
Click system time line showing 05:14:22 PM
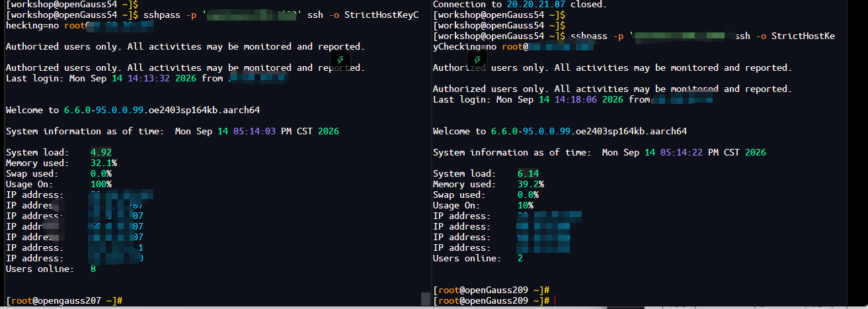tap(600, 152)
